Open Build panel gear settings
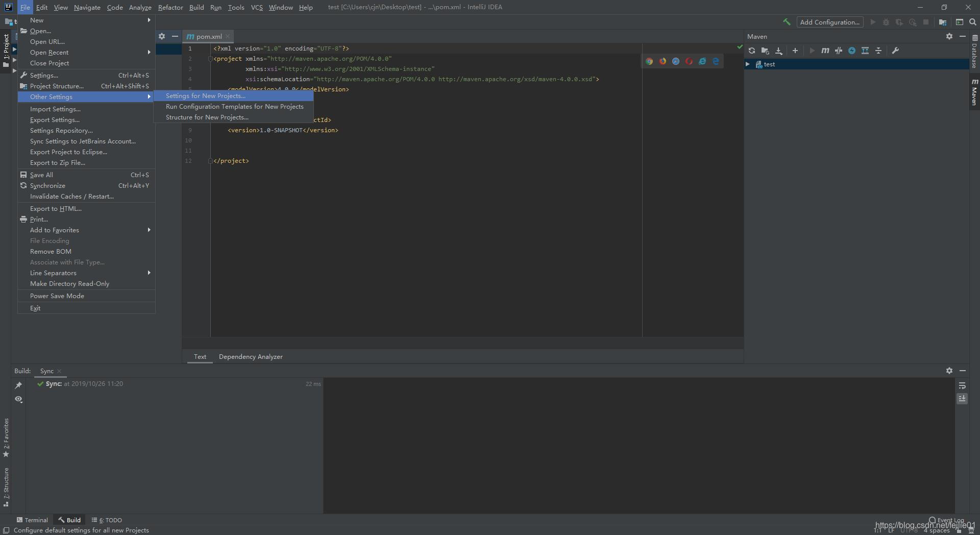Image resolution: width=980 pixels, height=535 pixels. pos(949,371)
